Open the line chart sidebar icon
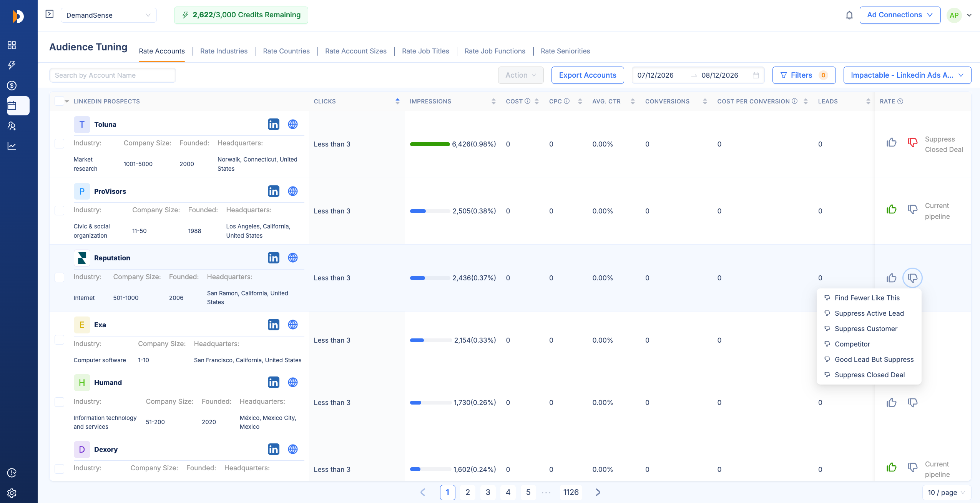This screenshot has height=503, width=980. click(12, 146)
